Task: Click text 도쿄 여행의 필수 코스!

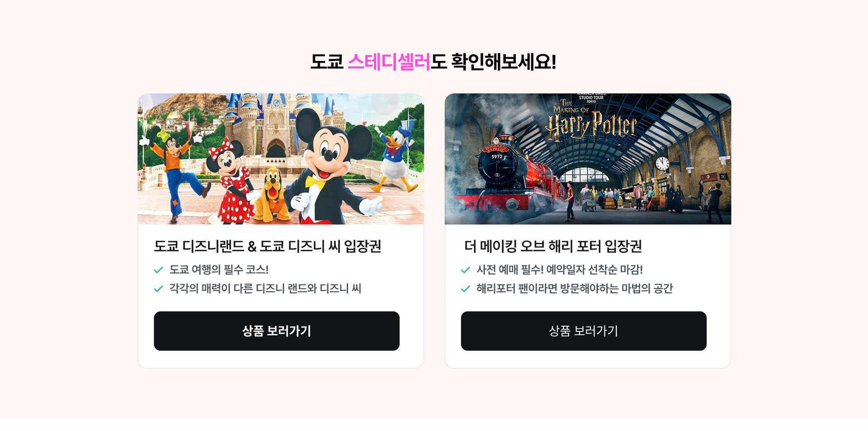Action: 219,270
